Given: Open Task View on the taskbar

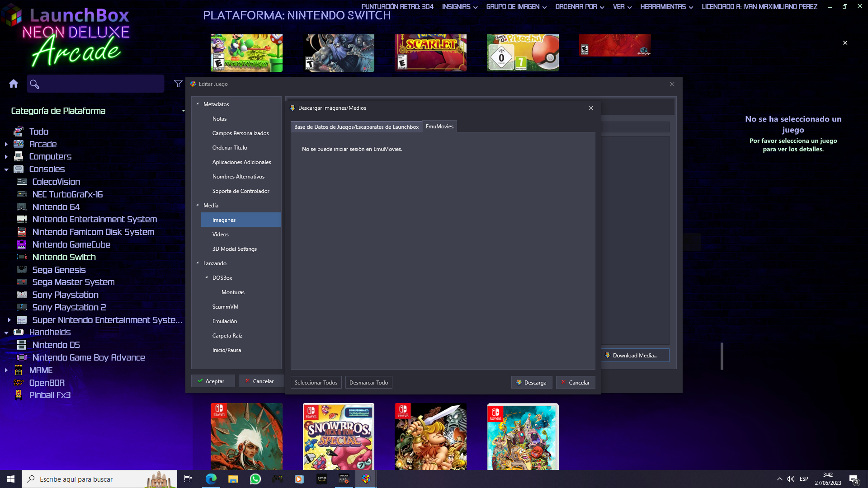Looking at the screenshot, I should [x=188, y=479].
